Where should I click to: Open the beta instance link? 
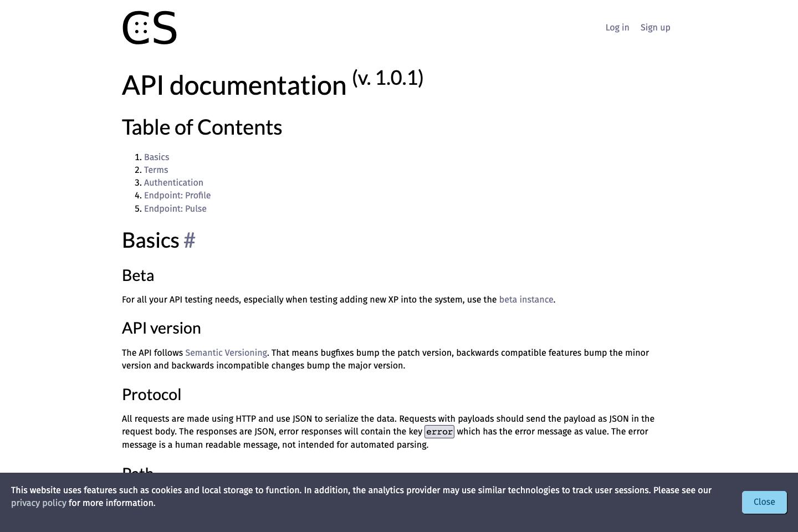(526, 300)
